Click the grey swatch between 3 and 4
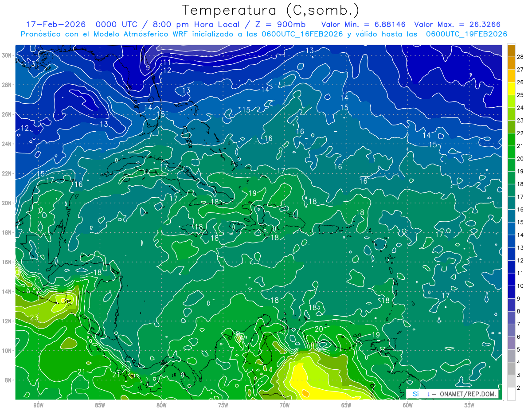 click(x=511, y=368)
